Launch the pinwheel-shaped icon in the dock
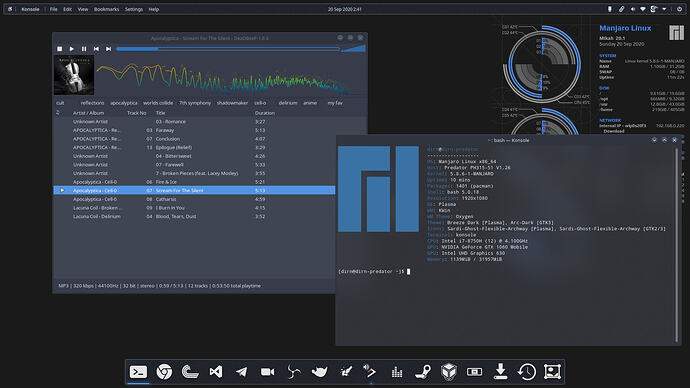Viewport: 690px width, 388px height. click(x=294, y=372)
